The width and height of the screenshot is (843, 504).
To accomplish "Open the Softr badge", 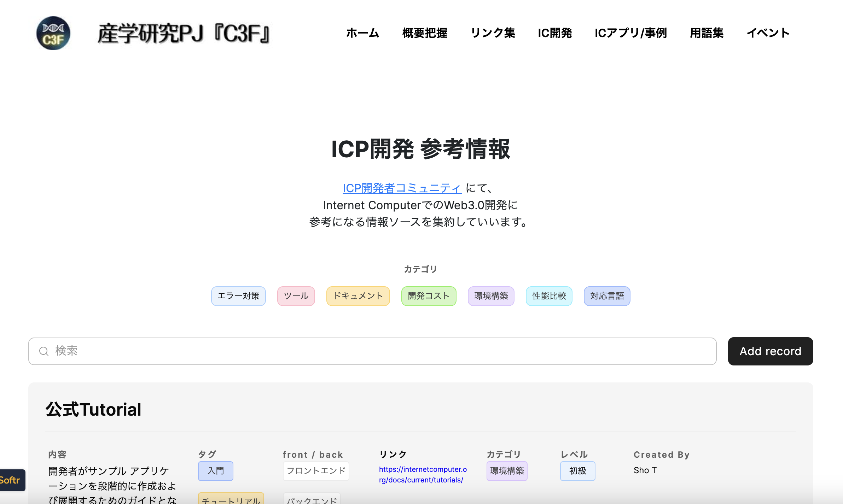I will click(x=12, y=480).
